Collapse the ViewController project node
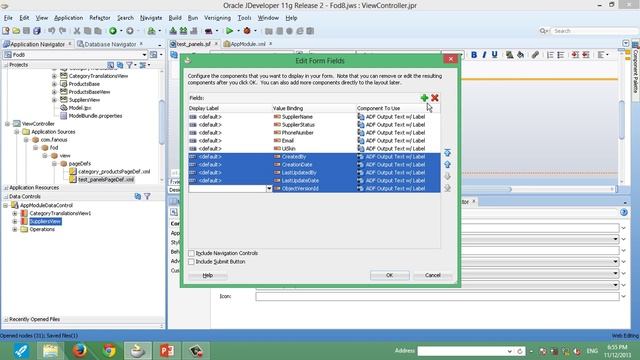 point(7,124)
